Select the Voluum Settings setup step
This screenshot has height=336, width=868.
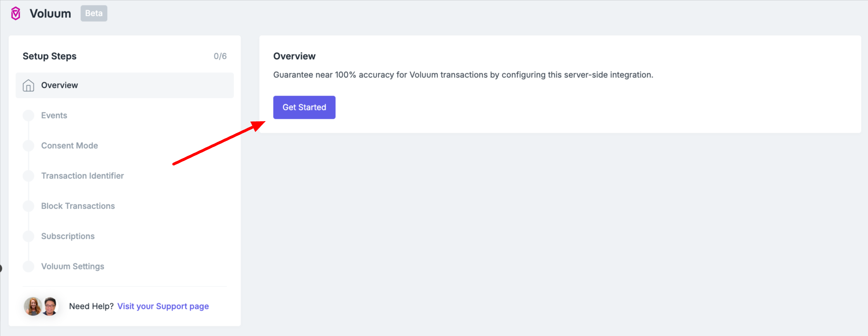click(73, 266)
